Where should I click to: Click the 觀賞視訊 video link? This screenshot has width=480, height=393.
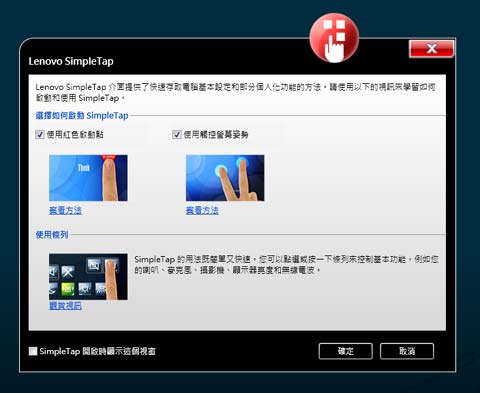pyautogui.click(x=65, y=306)
